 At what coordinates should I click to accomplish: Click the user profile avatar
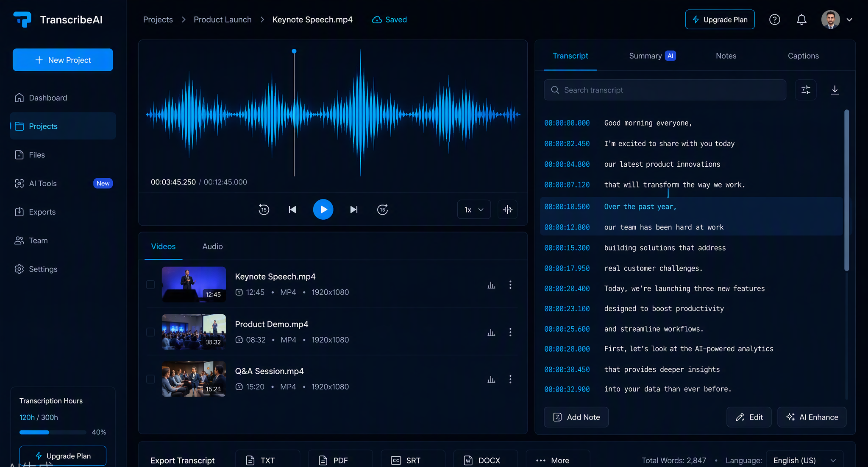coord(830,20)
